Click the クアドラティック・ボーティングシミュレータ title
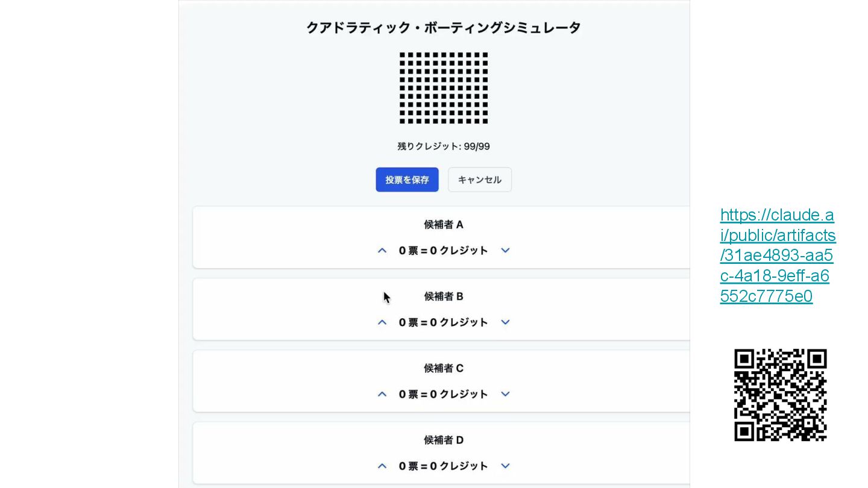This screenshot has width=868, height=488. tap(444, 28)
